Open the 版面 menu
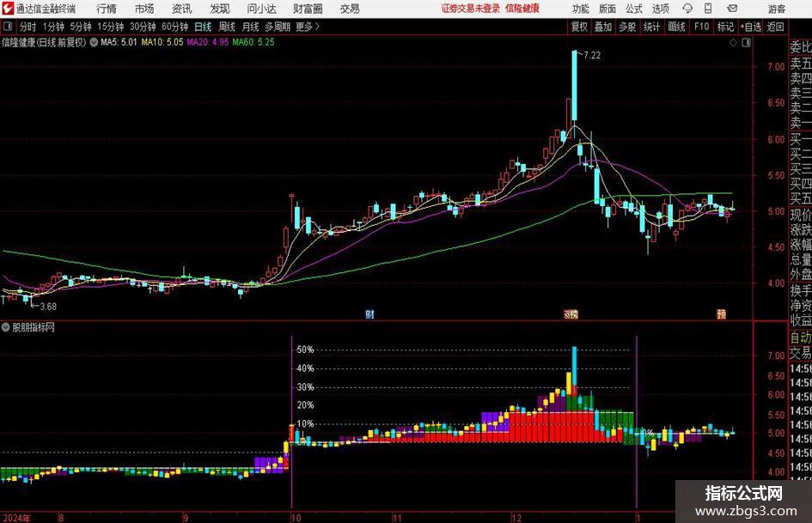812x523 pixels. point(607,9)
